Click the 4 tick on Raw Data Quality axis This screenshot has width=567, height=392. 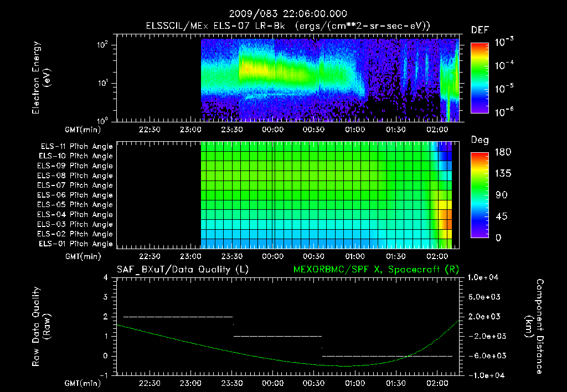coord(106,277)
